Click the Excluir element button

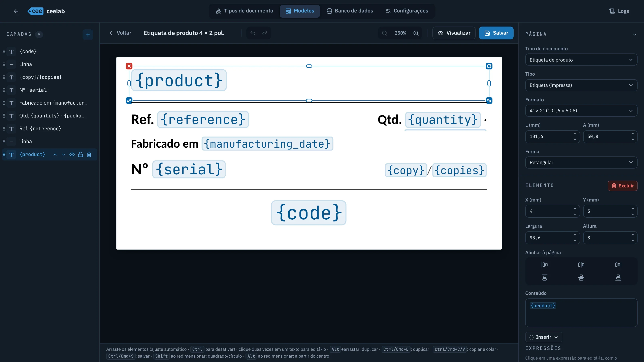point(622,186)
